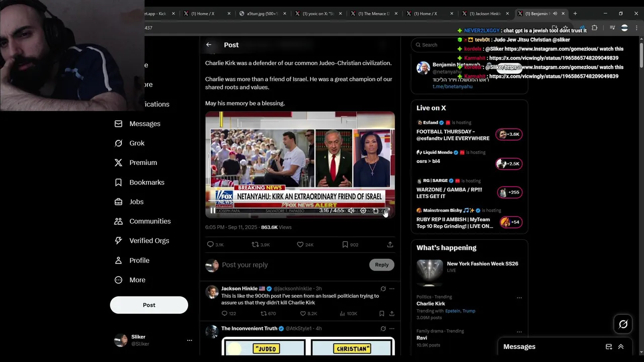644x362 pixels.
Task: Open a new browser tab
Action: tap(575, 14)
